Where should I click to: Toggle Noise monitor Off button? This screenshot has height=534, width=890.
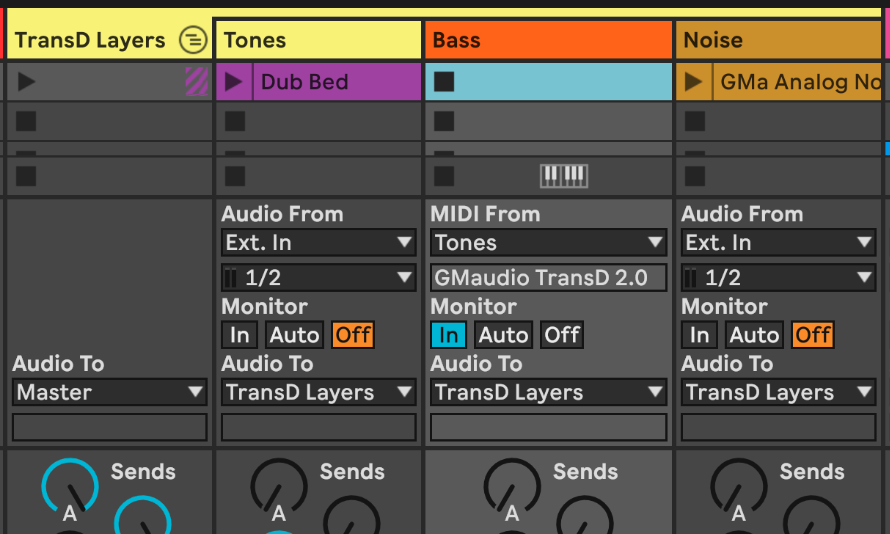(813, 335)
